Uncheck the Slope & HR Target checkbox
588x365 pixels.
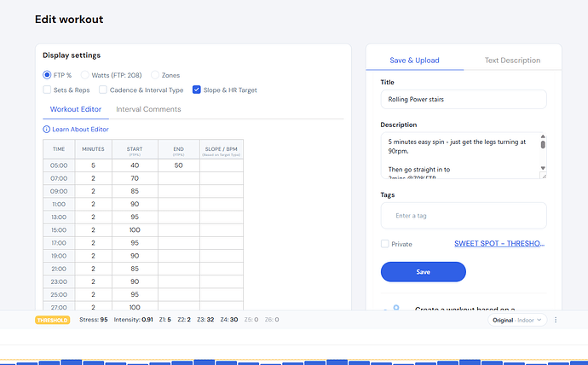pyautogui.click(x=197, y=90)
